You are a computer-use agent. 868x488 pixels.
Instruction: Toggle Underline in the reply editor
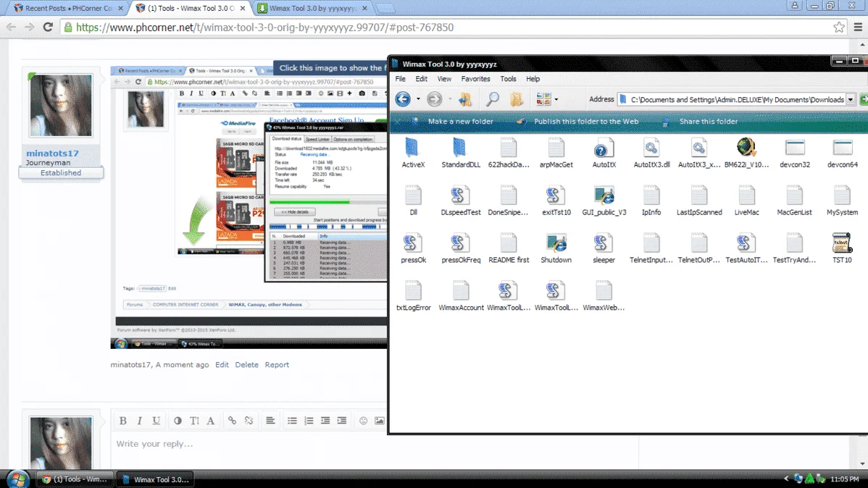tap(156, 421)
